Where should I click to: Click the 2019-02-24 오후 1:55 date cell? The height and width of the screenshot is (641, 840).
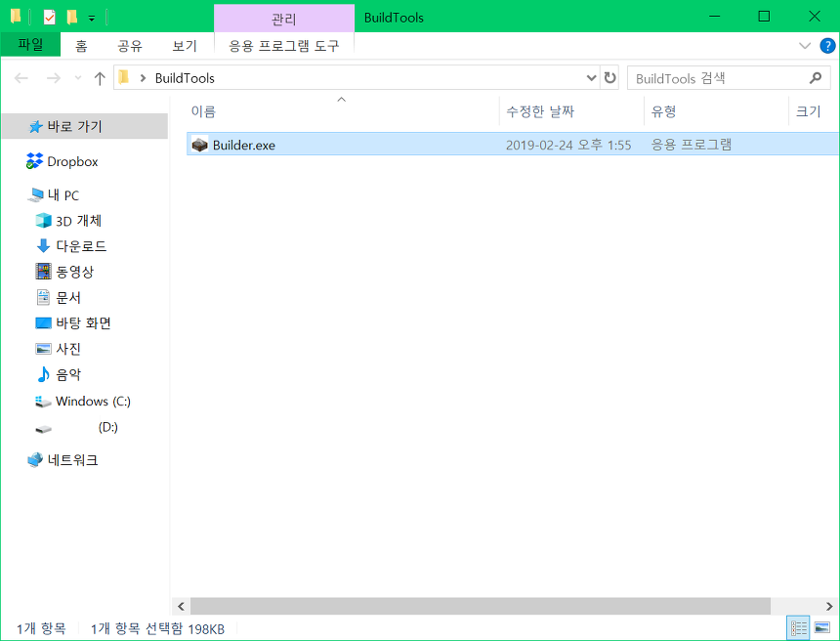(x=568, y=146)
